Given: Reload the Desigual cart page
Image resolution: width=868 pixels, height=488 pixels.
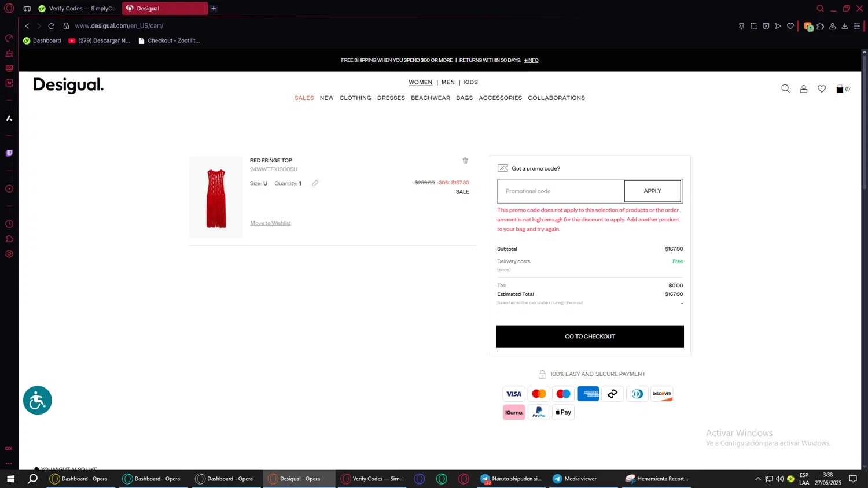Looking at the screenshot, I should click(51, 26).
